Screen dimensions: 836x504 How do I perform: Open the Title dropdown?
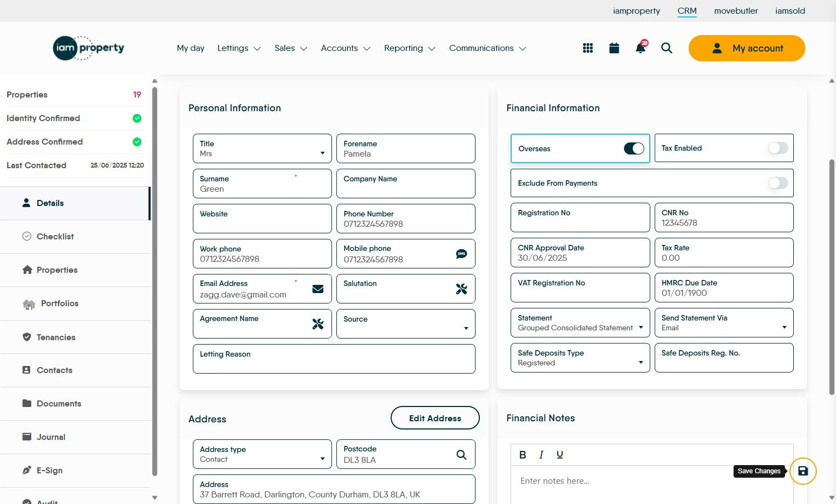tap(262, 148)
